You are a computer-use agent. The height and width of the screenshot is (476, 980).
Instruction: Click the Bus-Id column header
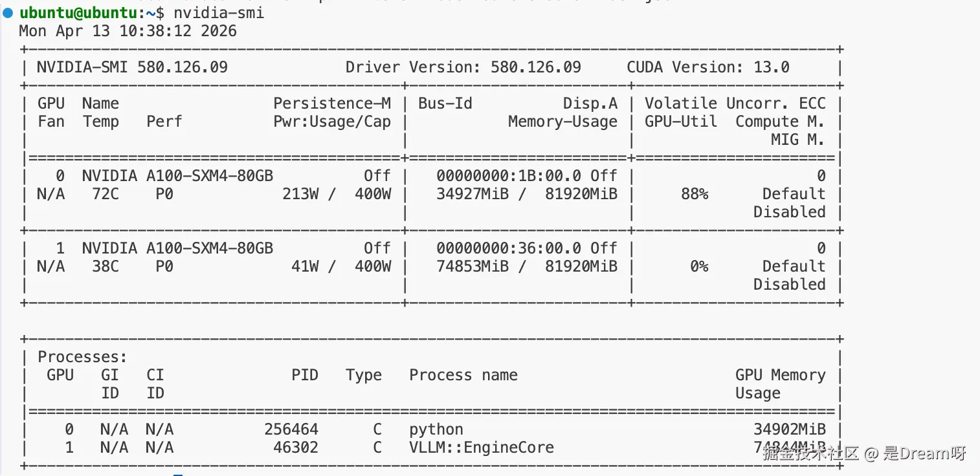point(445,103)
